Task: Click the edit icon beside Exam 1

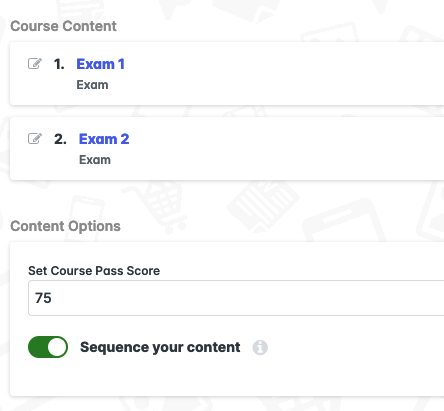Action: tap(35, 63)
